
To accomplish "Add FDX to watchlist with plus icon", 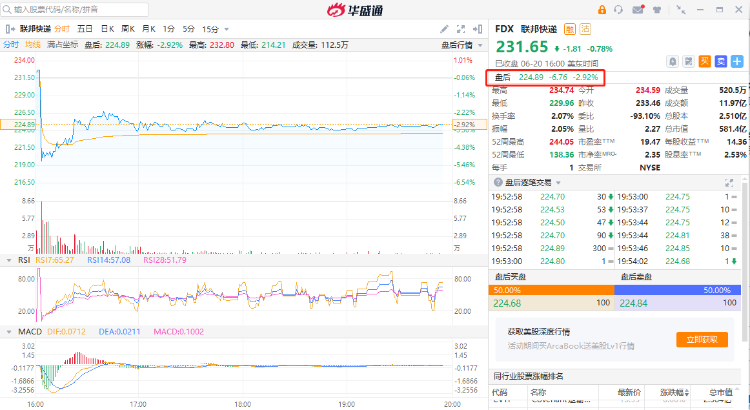I will coord(737,62).
